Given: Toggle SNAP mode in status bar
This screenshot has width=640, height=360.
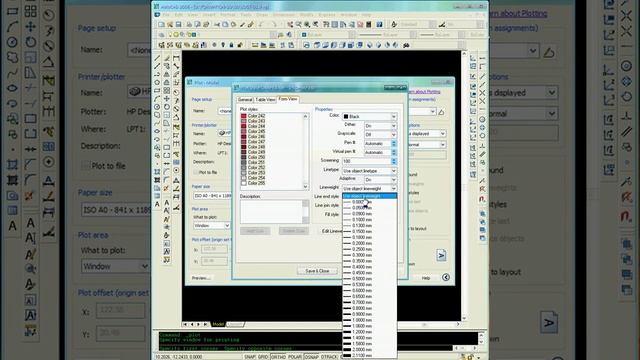Looking at the screenshot, I should [x=250, y=357].
